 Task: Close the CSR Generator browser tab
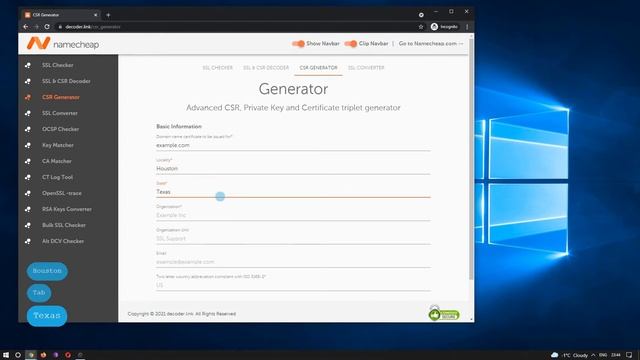coord(95,15)
